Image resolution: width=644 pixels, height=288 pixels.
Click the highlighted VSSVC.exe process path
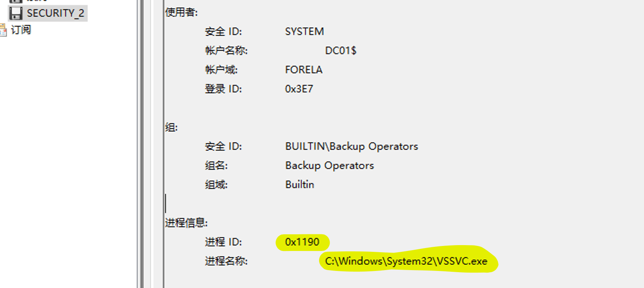click(406, 261)
